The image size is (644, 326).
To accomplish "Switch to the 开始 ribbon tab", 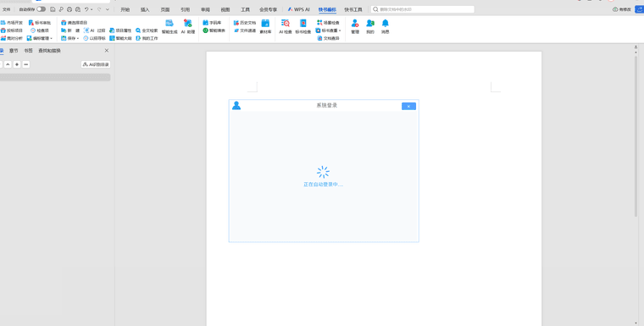I will [x=125, y=9].
